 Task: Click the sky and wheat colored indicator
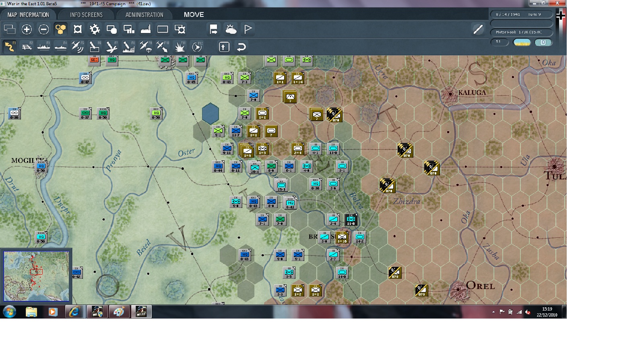pos(522,42)
